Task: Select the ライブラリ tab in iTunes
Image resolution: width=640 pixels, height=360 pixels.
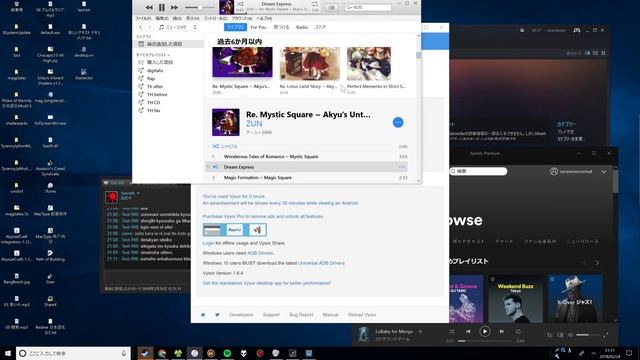Action: [x=235, y=27]
